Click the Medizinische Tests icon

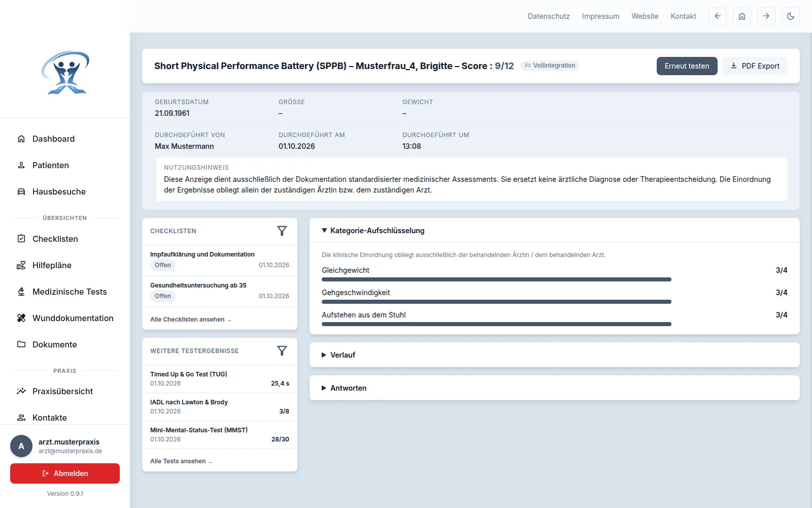(21, 292)
